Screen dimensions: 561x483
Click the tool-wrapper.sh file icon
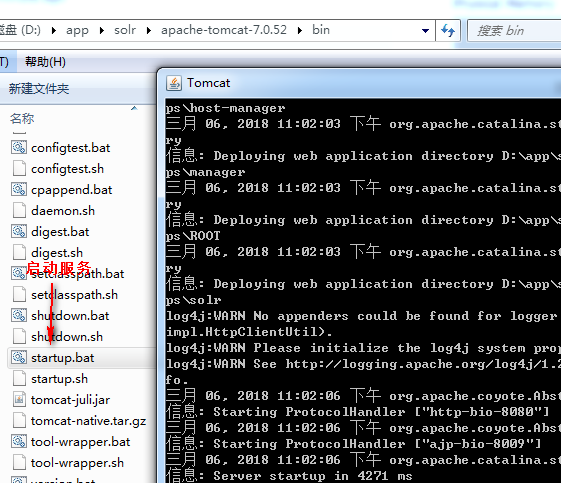(19, 463)
